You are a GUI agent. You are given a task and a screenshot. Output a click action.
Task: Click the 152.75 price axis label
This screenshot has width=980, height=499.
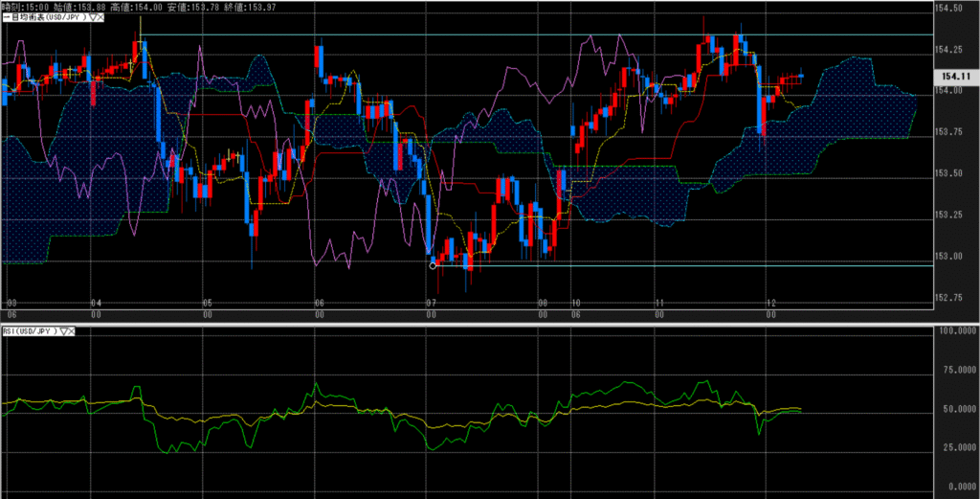click(x=951, y=298)
